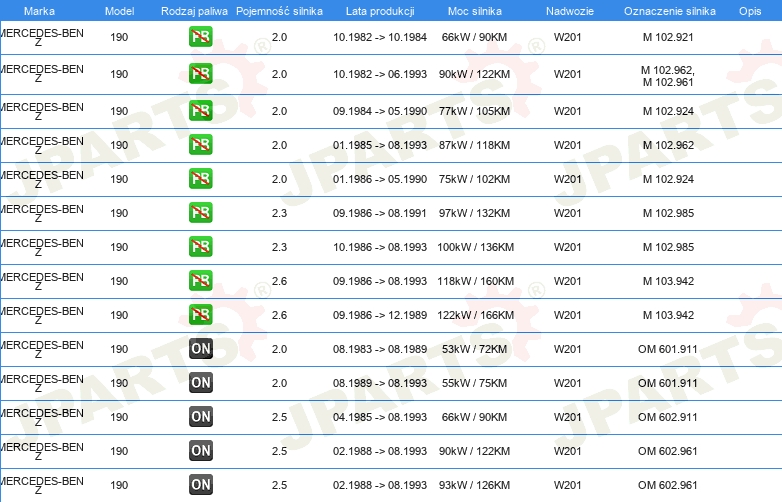Select the Rodzaj paliwa column header
Image resolution: width=782 pixels, height=502 pixels.
point(194,11)
